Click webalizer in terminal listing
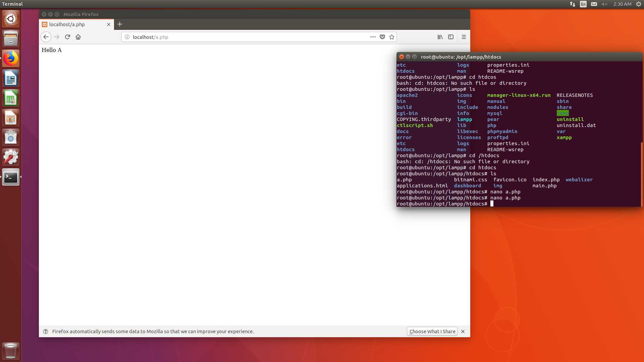 click(579, 180)
